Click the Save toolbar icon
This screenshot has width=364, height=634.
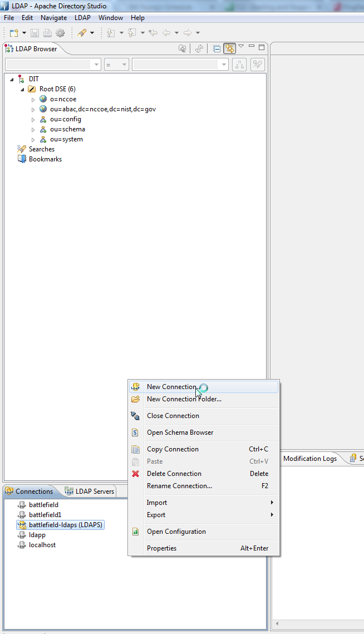click(35, 33)
